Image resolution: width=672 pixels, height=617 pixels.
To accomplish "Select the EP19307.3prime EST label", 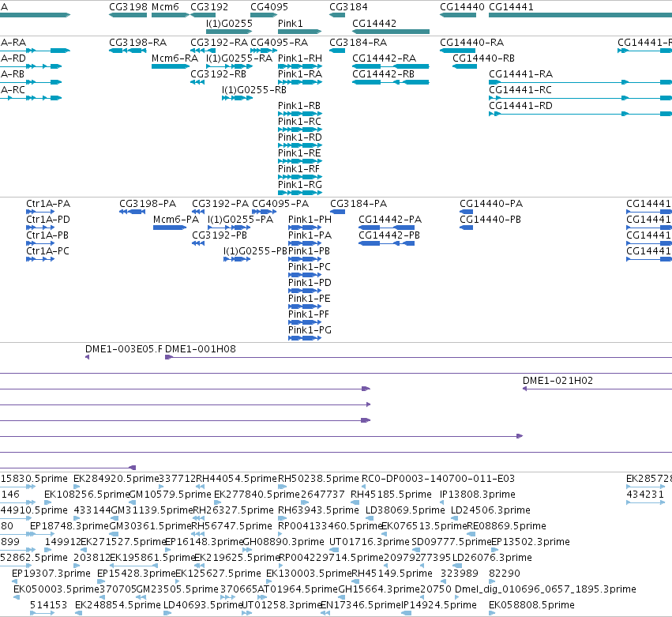I will 51,574.
